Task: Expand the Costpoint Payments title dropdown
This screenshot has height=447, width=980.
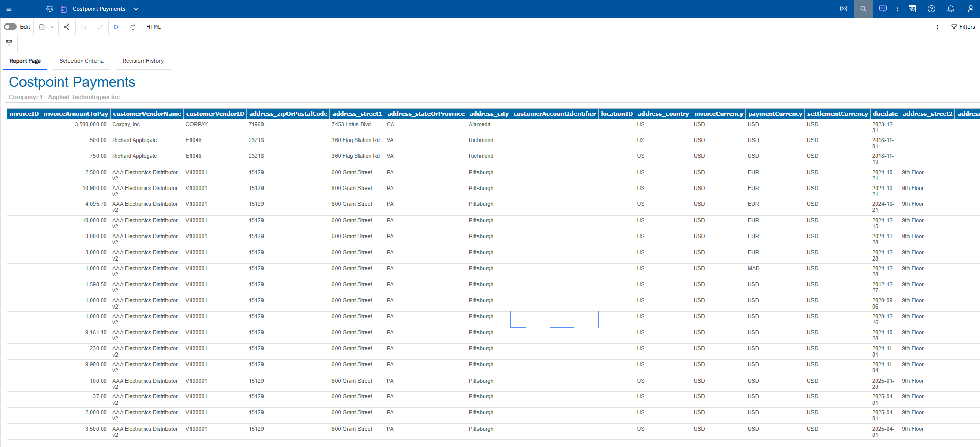Action: [136, 9]
